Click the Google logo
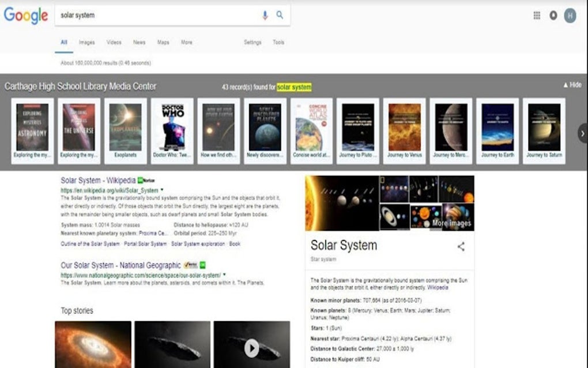This screenshot has width=588, height=368. (x=26, y=16)
